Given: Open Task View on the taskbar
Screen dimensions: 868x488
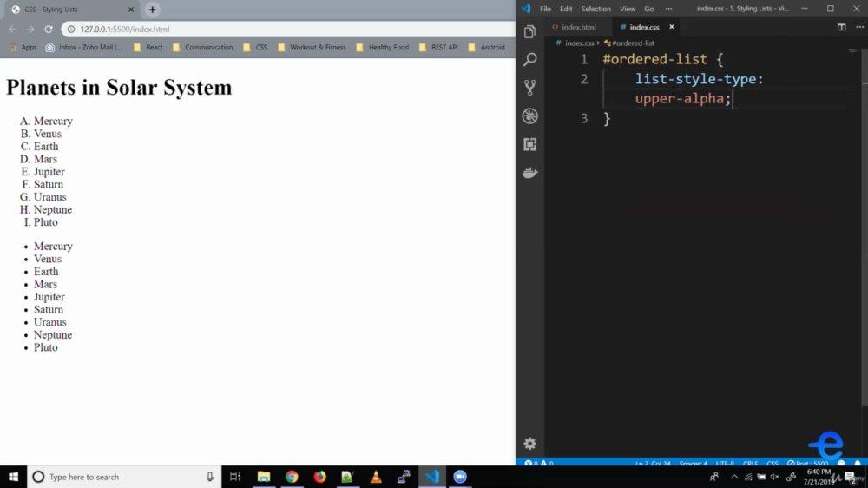Looking at the screenshot, I should [234, 477].
